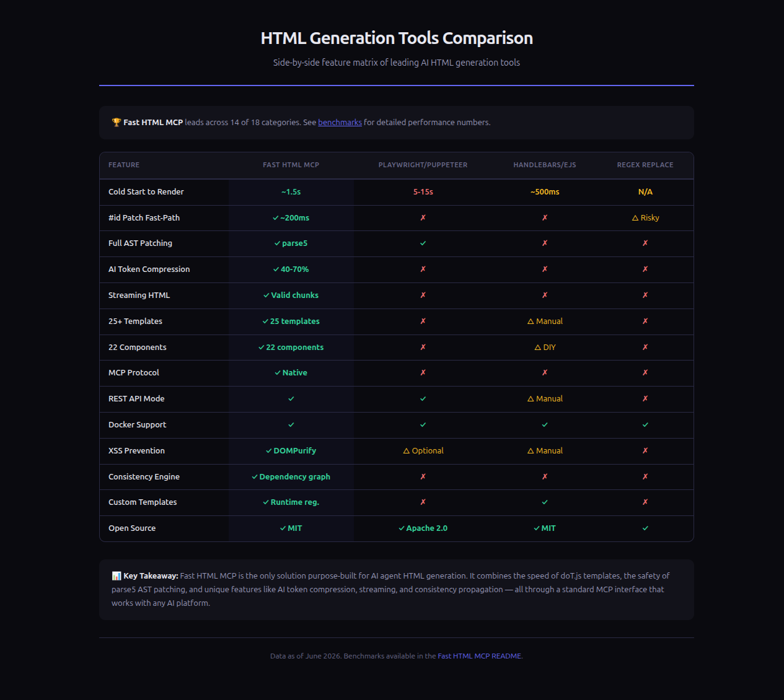Click the Valid chunks cell
784x700 pixels.
(x=291, y=295)
